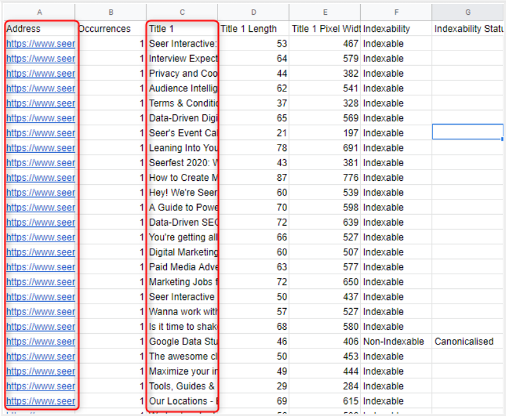The image size is (506, 420).
Task: Click the "Canonicalised" status cell
Action: [464, 341]
